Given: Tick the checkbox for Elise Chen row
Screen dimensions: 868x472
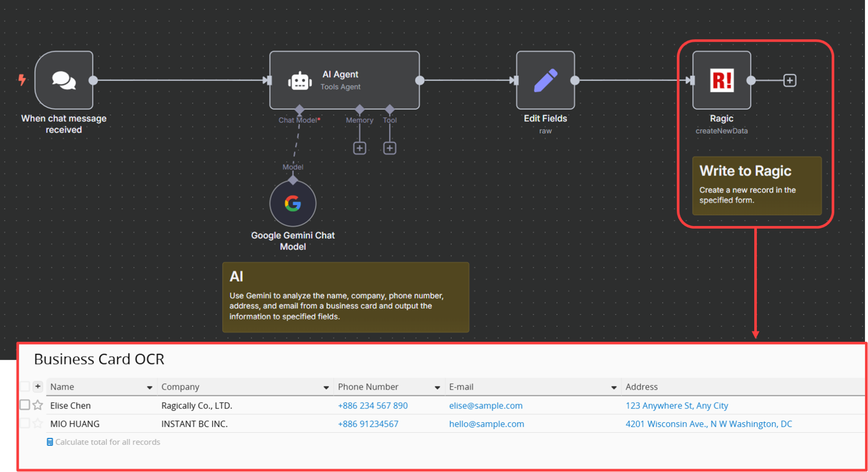Looking at the screenshot, I should [25, 405].
